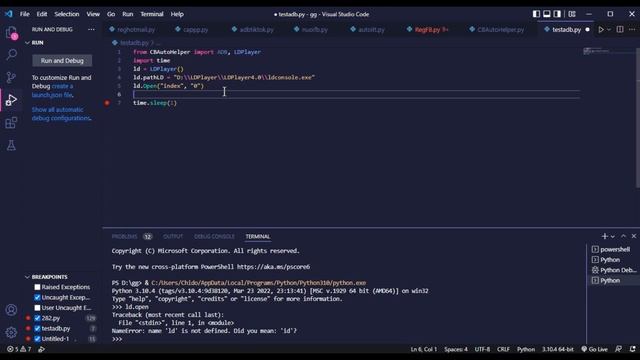Open the new terminal launch profile dropdown
640x360 pixels.
pyautogui.click(x=613, y=236)
